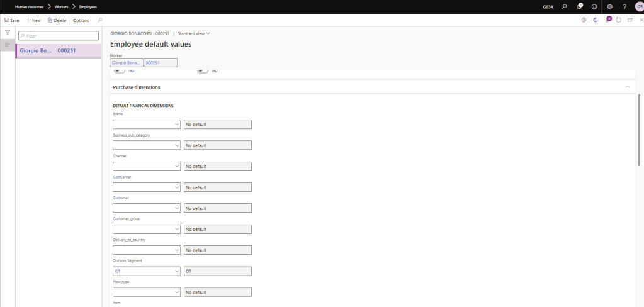Click the refresh page icon
Image resolution: width=644 pixels, height=307 pixels.
(619, 20)
